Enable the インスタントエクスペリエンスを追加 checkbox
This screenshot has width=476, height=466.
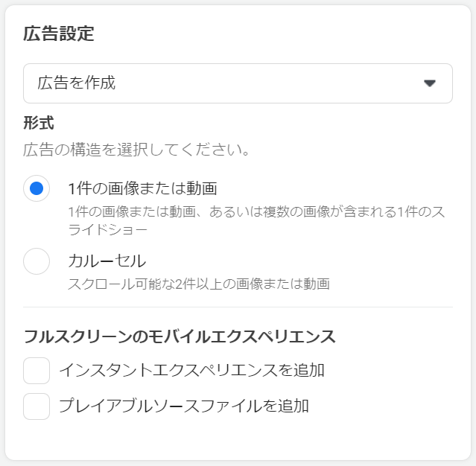tap(37, 370)
